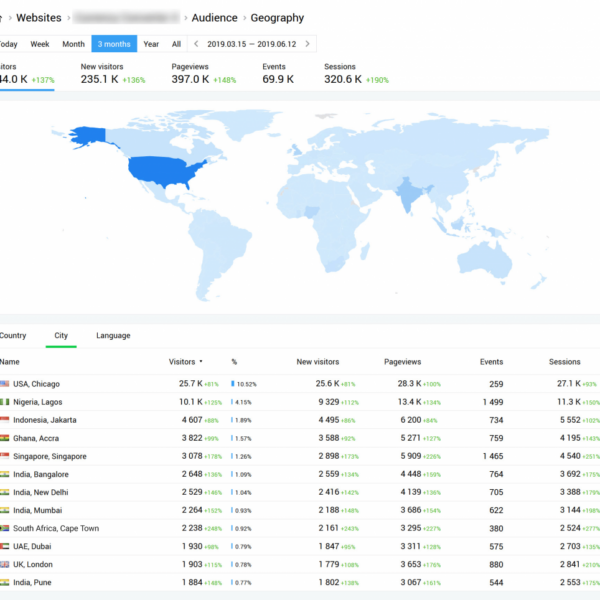Sort by Visitors column arrow
The image size is (600, 600).
click(201, 361)
